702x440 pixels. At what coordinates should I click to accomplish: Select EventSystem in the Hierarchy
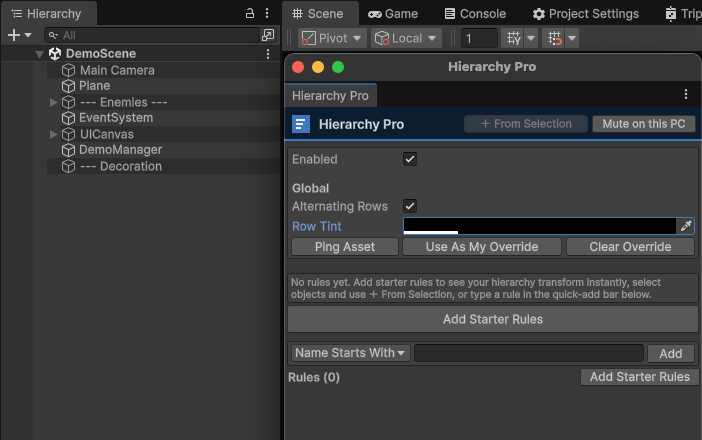pos(116,118)
